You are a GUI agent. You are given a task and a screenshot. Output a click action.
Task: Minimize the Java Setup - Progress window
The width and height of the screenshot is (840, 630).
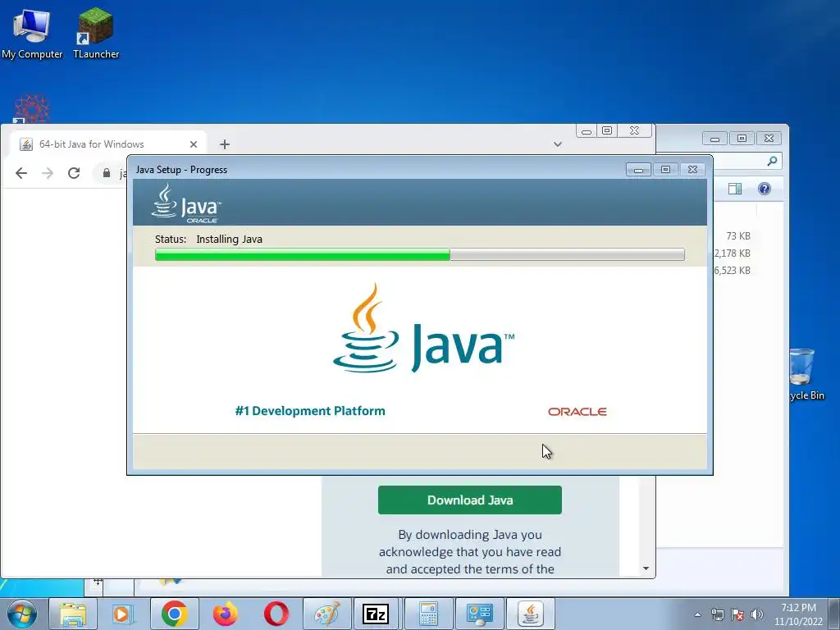tap(638, 170)
